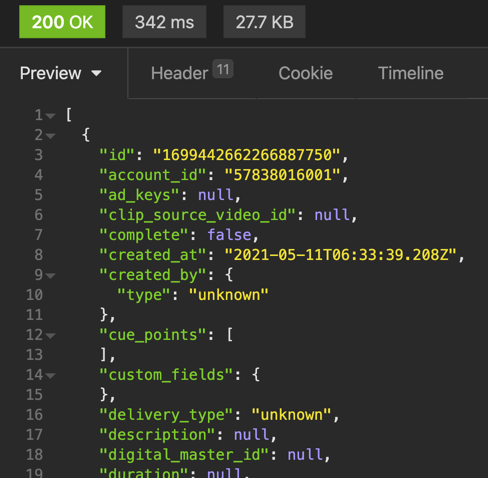This screenshot has height=478, width=488.
Task: Switch to the Header tab
Action: point(192,72)
